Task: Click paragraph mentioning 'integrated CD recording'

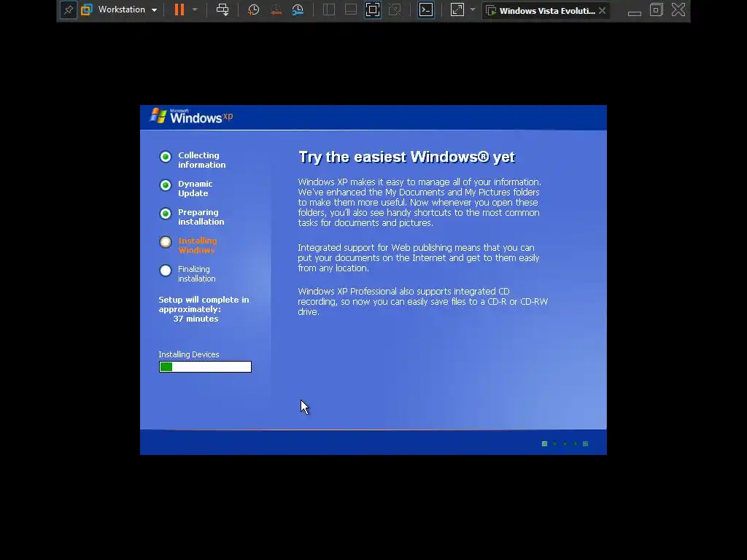Action: [x=422, y=301]
